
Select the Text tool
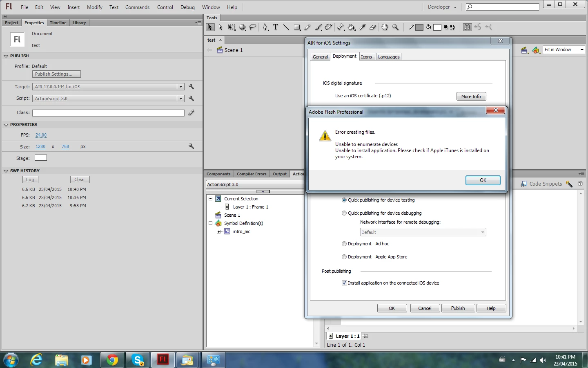coord(276,27)
